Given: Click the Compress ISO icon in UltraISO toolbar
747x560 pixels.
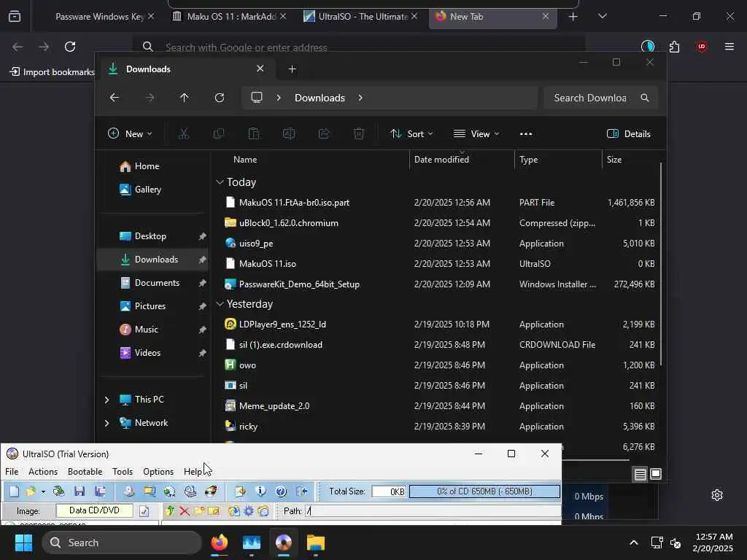Looking at the screenshot, I should (149, 491).
